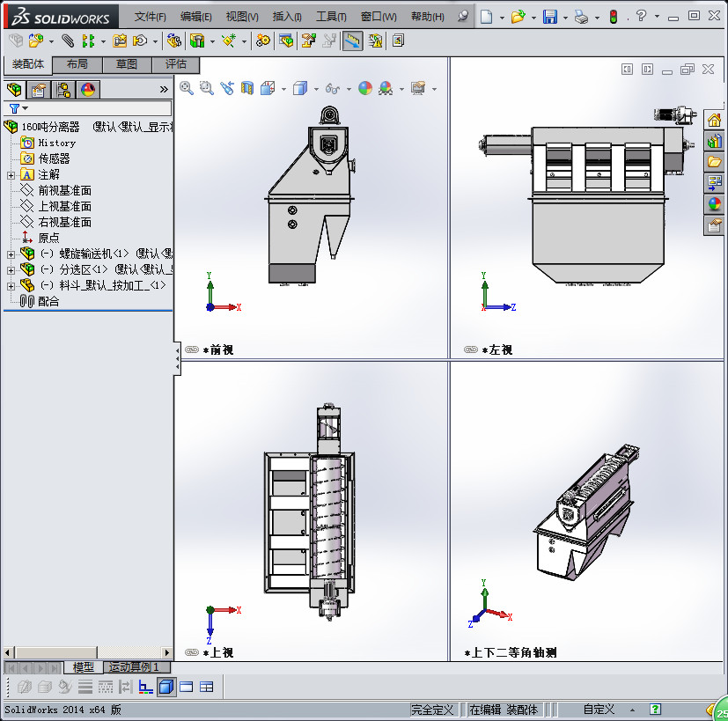This screenshot has height=721, width=728.
Task: Create a New Motion Study
Action: pos(263,40)
